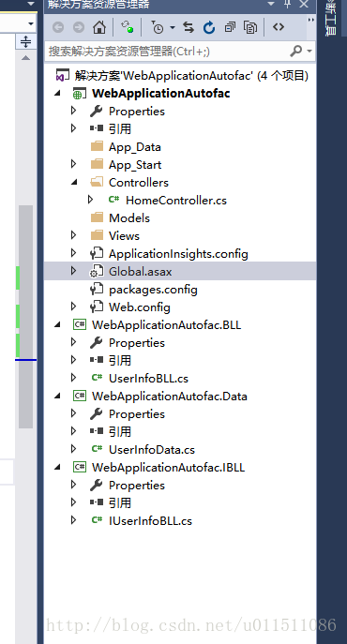Click the toolbar overflow chevron
The width and height of the screenshot is (347, 644).
310,20
